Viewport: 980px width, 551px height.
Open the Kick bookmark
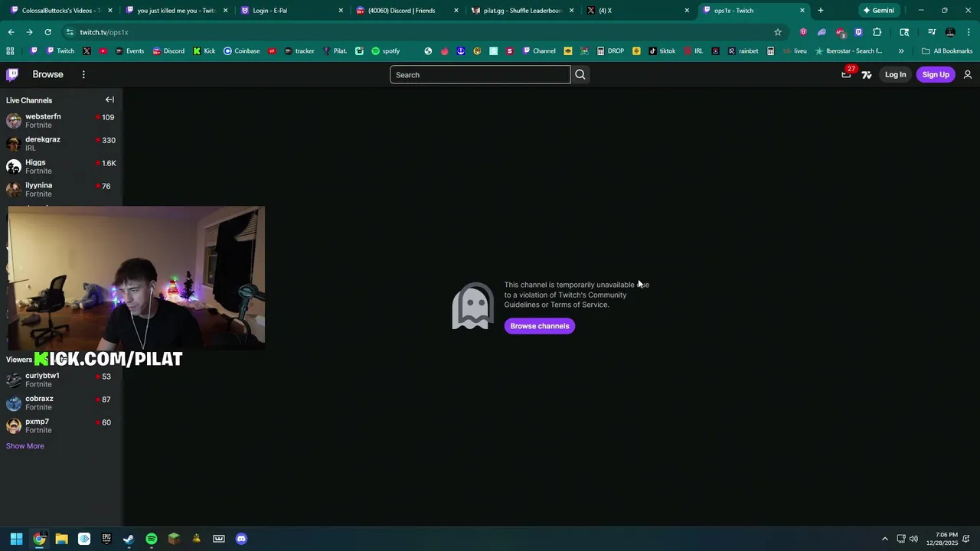pos(204,51)
